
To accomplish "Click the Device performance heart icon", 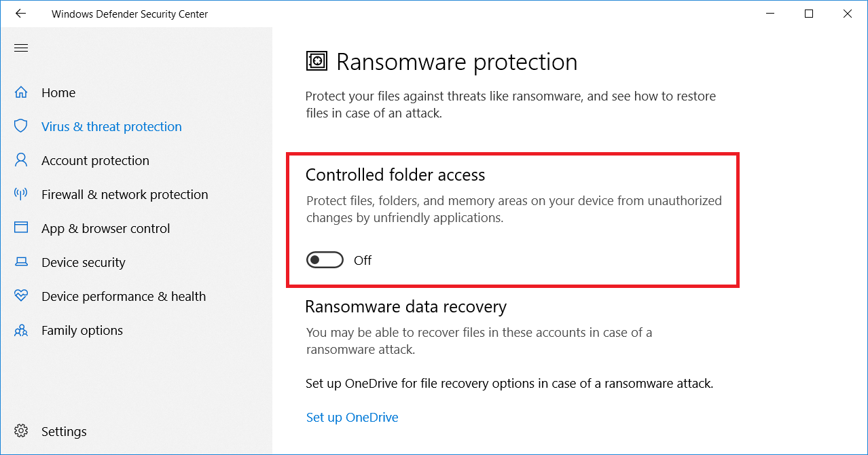I will (x=21, y=296).
